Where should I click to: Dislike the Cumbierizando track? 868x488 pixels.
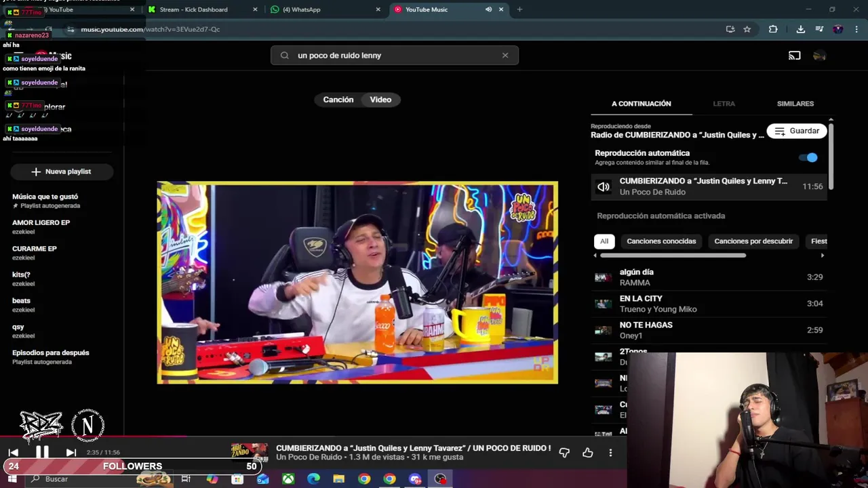(x=564, y=453)
